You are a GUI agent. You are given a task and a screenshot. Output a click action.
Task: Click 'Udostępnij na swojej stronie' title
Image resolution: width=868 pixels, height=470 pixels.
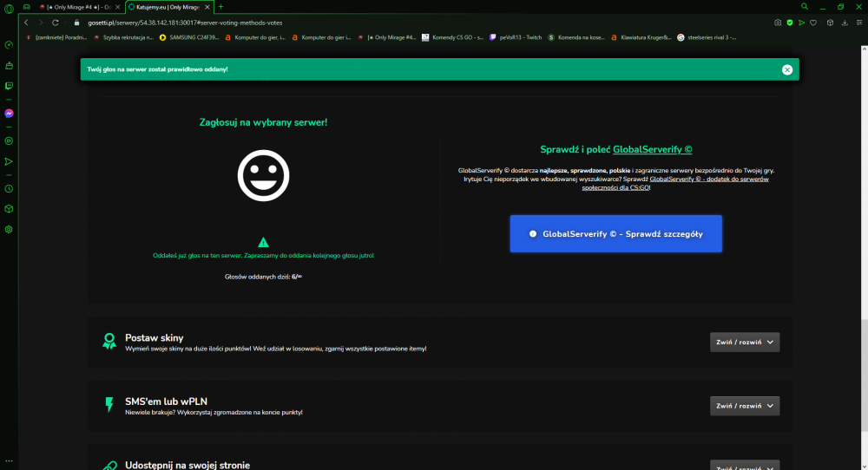(187, 465)
